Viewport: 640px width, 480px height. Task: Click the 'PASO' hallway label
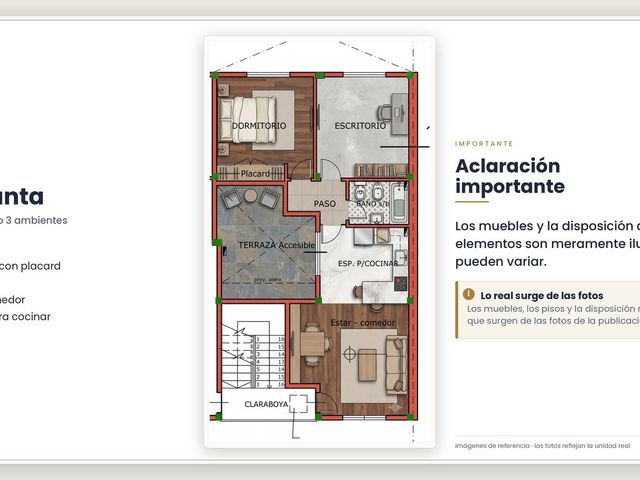pos(324,204)
